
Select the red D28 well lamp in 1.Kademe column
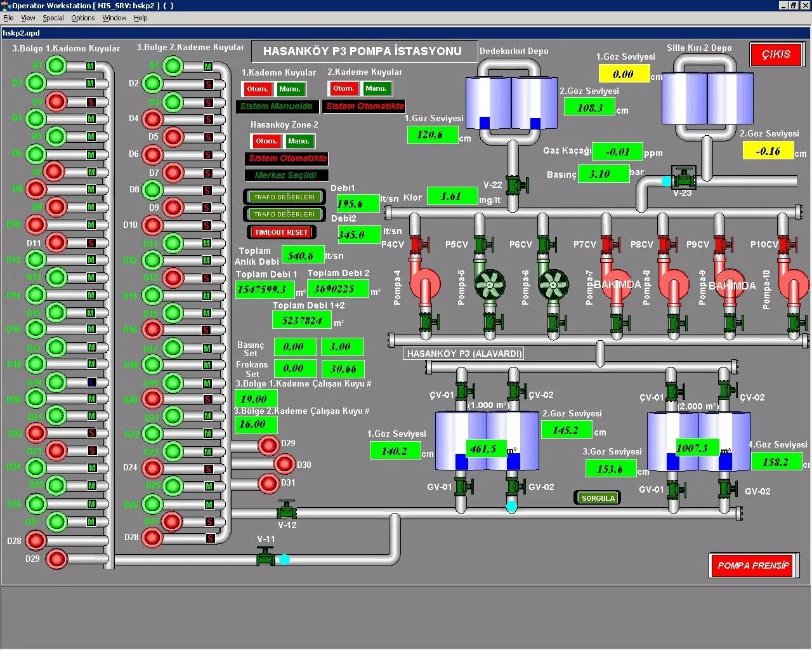pyautogui.click(x=36, y=541)
